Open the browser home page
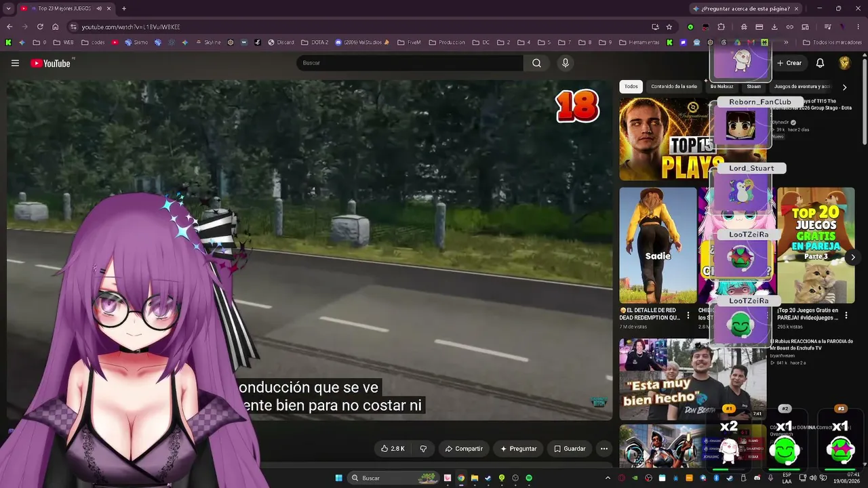 [x=56, y=26]
